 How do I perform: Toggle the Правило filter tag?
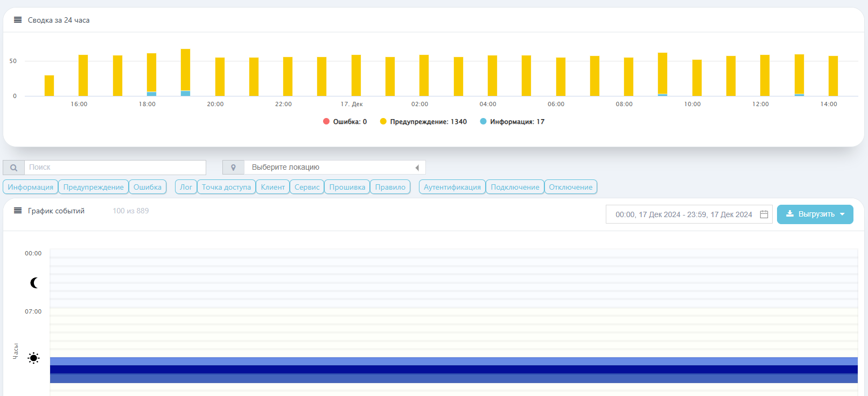[390, 187]
